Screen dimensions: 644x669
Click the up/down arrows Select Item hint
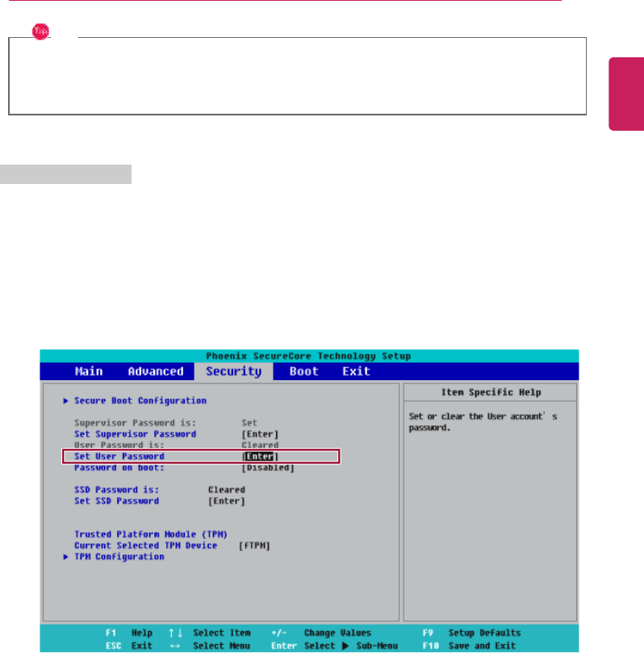click(x=210, y=633)
